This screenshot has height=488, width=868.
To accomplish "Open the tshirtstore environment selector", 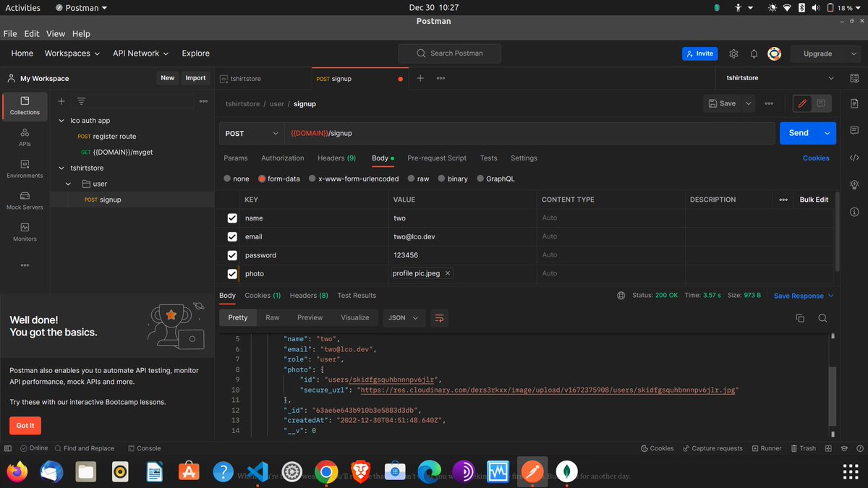I will point(779,78).
